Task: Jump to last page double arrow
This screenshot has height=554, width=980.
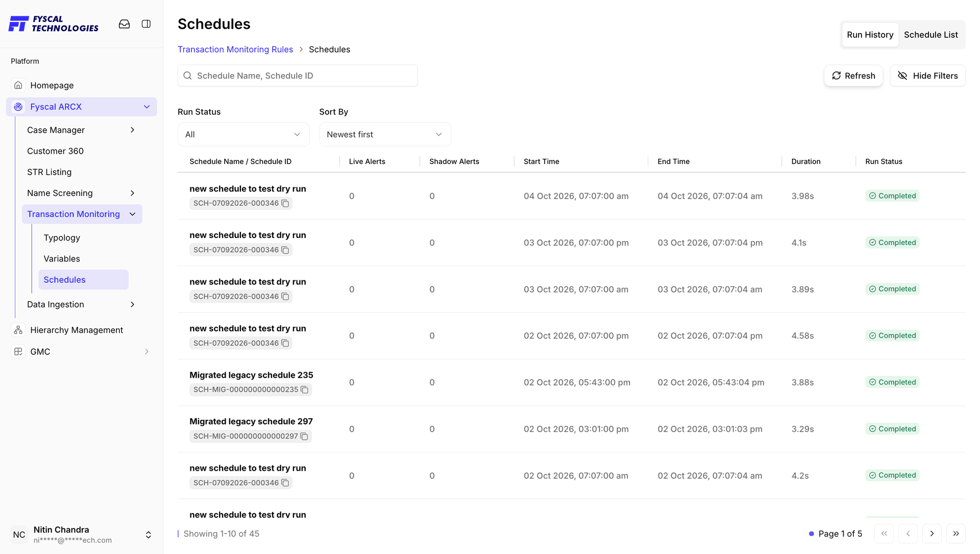Action: tap(956, 534)
